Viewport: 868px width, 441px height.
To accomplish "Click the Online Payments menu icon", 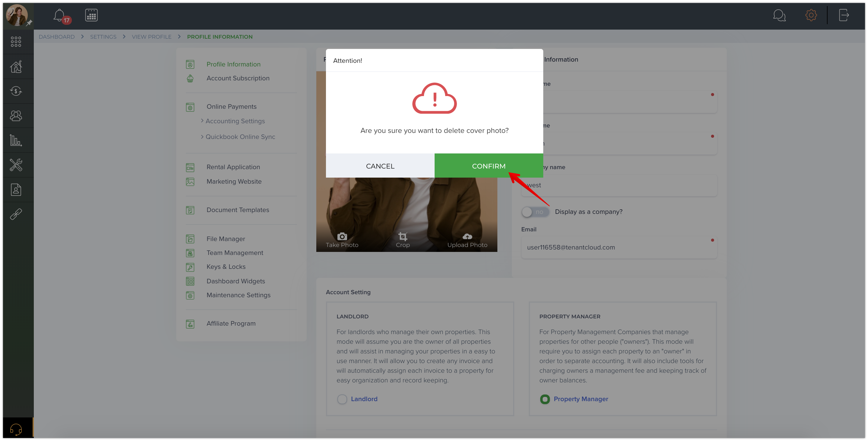I will click(190, 107).
